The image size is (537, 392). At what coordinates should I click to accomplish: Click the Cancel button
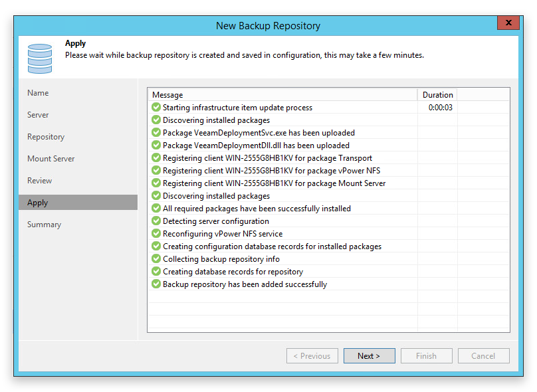(x=483, y=355)
